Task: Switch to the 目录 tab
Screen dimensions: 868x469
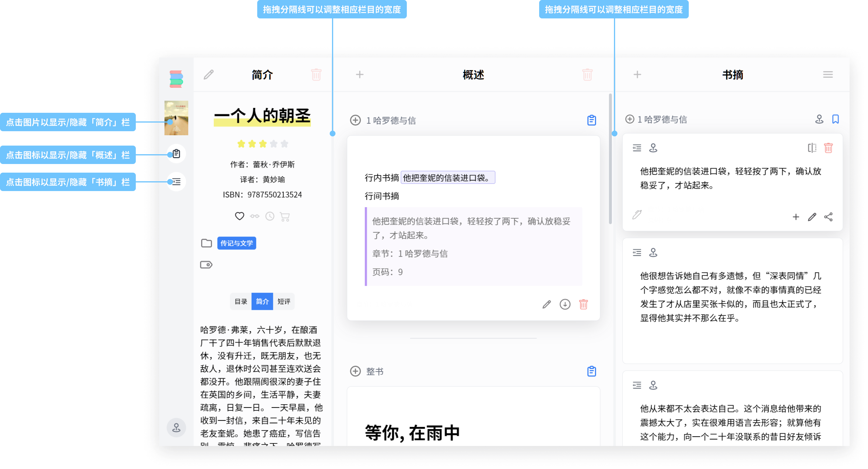Action: point(241,302)
